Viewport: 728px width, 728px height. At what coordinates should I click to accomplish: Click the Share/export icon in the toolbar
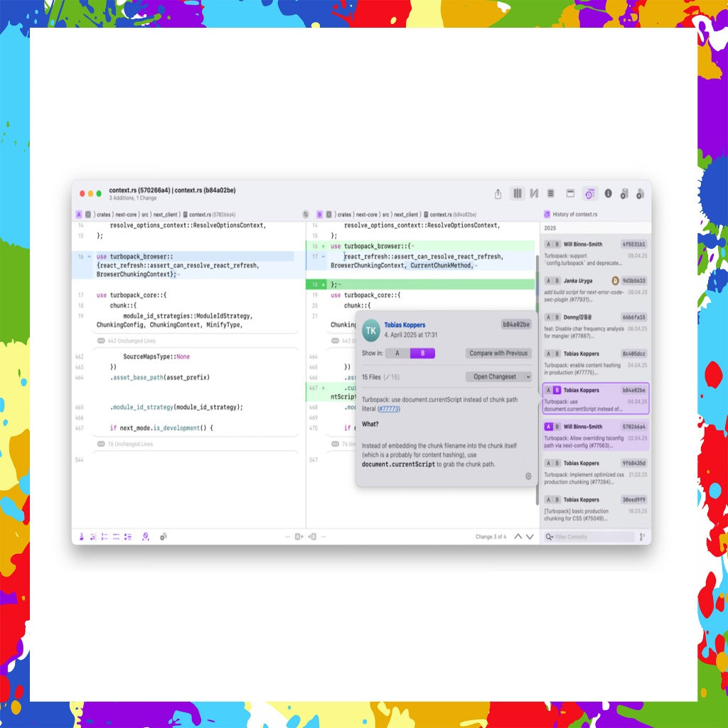498,193
